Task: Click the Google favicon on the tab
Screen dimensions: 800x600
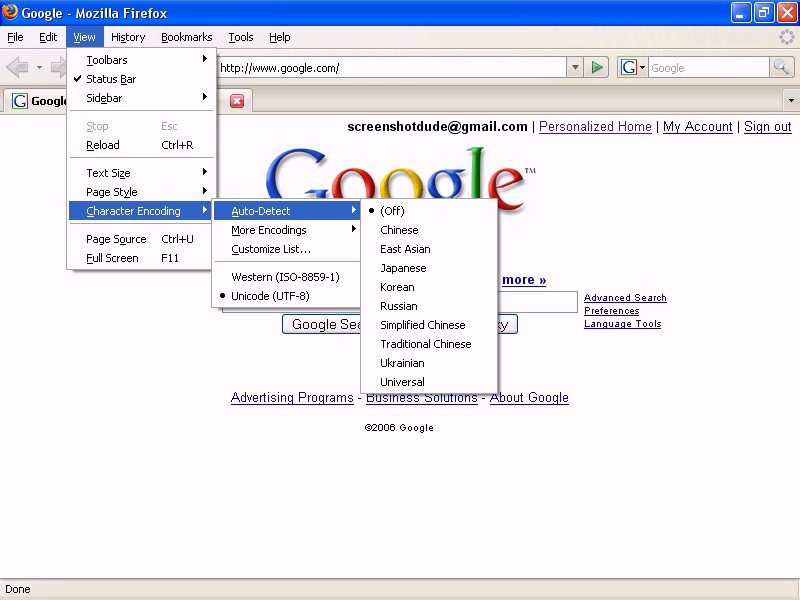Action: click(x=20, y=101)
